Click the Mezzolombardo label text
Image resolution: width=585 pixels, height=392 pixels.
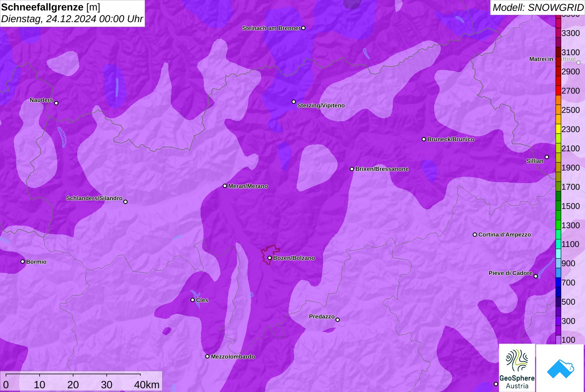click(233, 356)
